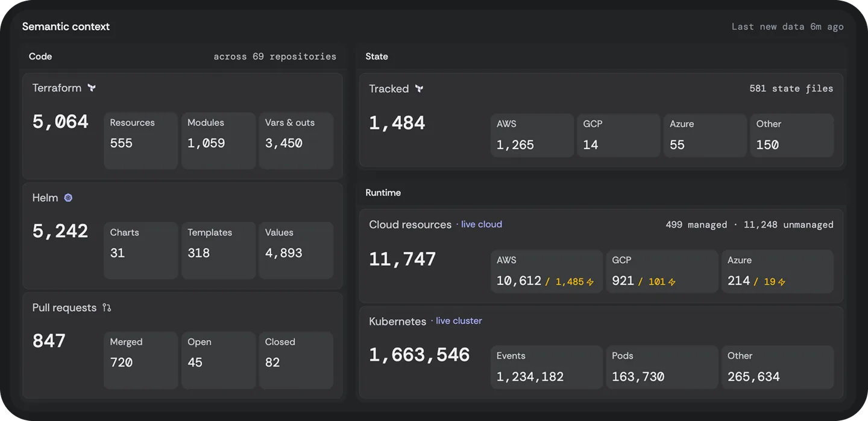Click the Helm icon next to Helm heading
The image size is (868, 421).
[68, 198]
